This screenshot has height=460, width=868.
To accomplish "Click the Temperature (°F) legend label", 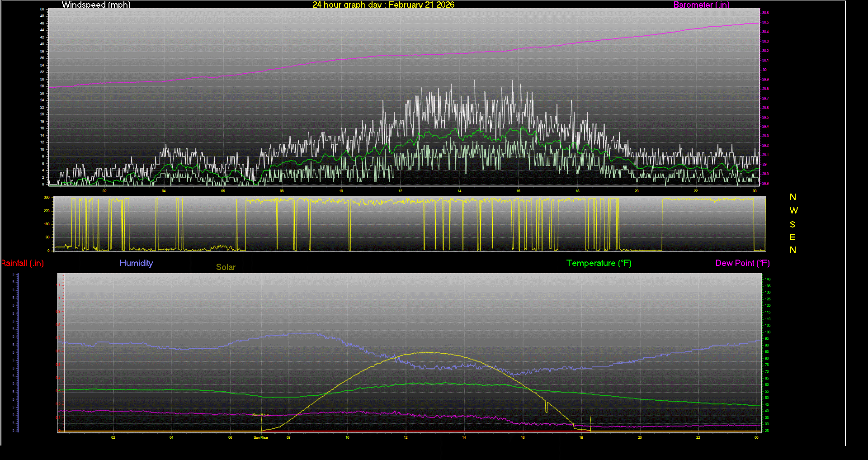I will [x=599, y=263].
